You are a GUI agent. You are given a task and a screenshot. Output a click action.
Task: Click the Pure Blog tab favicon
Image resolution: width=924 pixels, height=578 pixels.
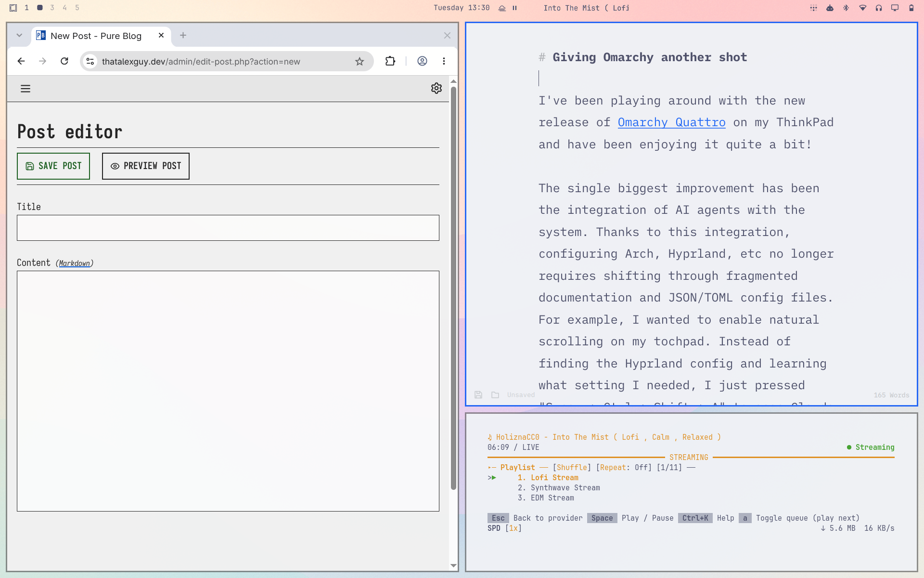click(41, 36)
